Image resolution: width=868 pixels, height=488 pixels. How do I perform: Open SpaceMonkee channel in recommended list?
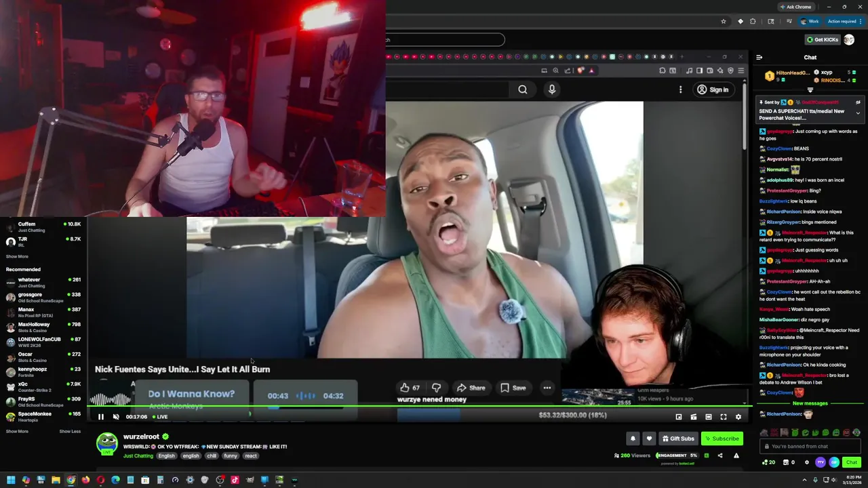pos(43,417)
